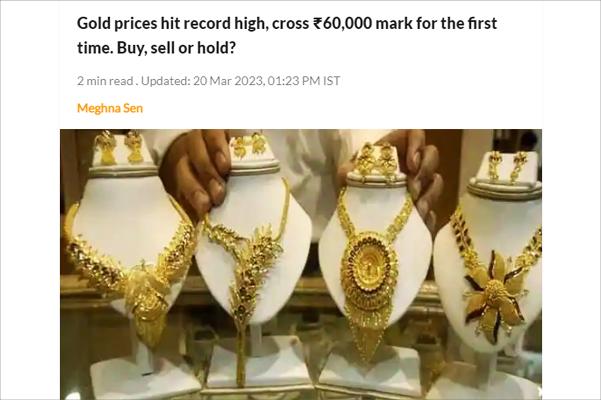The image size is (601, 400).
Task: Click the earrings atop the fourth bust
Action: click(507, 166)
